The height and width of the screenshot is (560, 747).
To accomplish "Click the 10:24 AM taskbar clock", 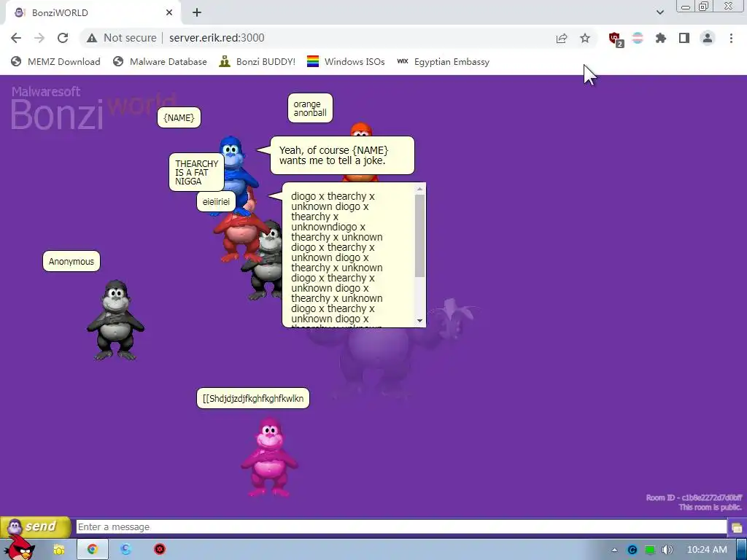I will (707, 550).
